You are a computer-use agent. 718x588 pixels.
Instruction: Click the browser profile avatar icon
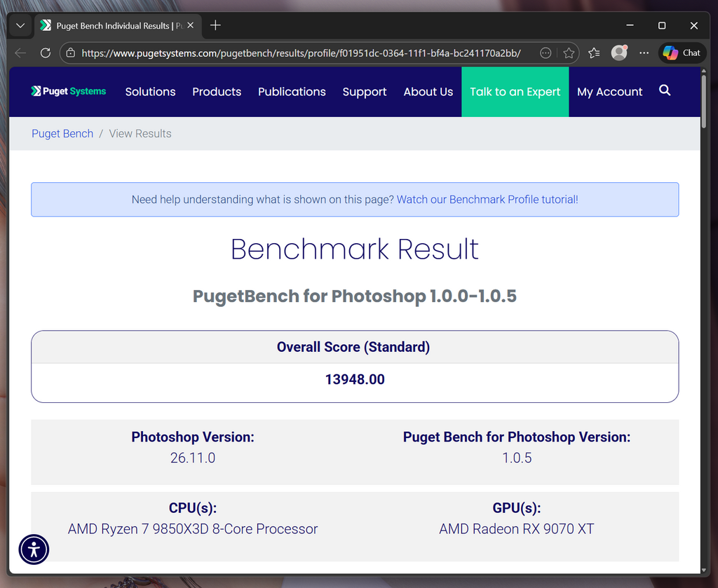[619, 53]
